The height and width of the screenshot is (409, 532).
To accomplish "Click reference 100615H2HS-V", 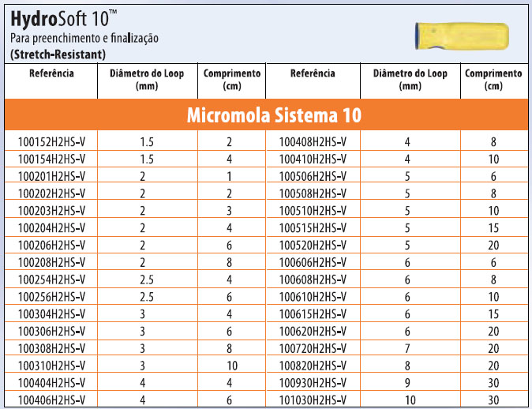I will (313, 314).
